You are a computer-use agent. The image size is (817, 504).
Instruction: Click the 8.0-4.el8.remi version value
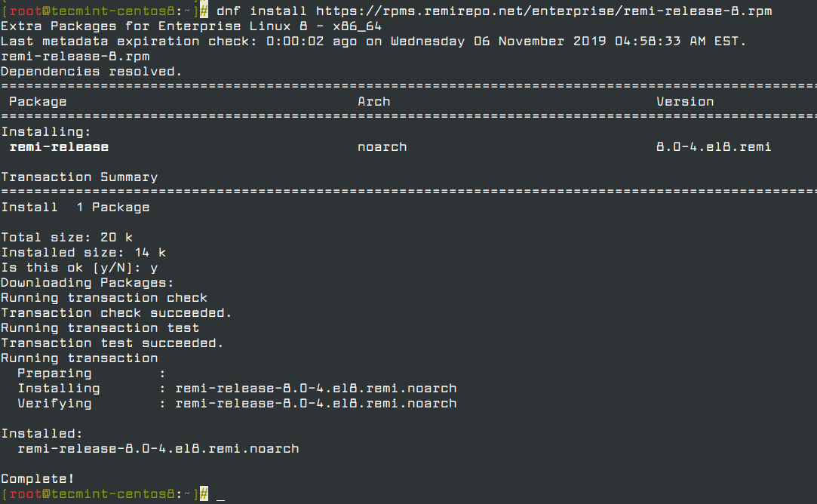(x=713, y=147)
